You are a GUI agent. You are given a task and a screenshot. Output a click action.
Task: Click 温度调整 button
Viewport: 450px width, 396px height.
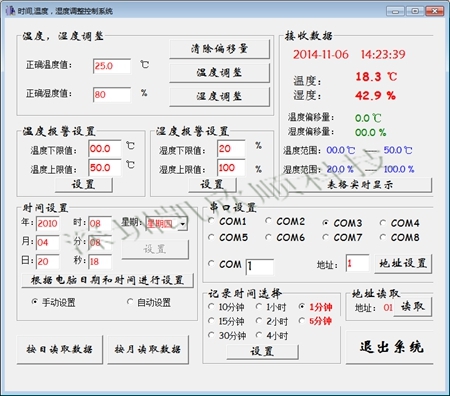219,73
